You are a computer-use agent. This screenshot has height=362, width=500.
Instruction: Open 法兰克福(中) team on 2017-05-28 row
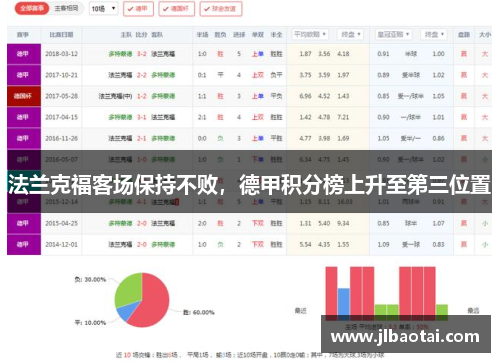click(x=115, y=96)
